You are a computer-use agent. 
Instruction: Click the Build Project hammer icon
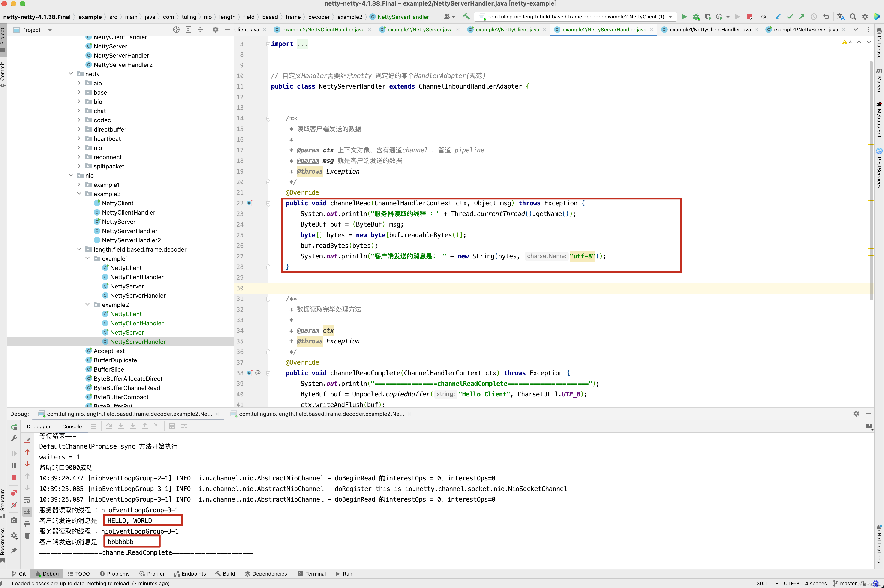click(466, 17)
